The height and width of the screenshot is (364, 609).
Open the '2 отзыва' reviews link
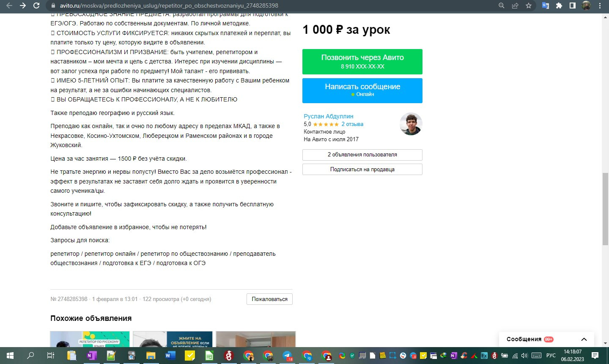[352, 124]
